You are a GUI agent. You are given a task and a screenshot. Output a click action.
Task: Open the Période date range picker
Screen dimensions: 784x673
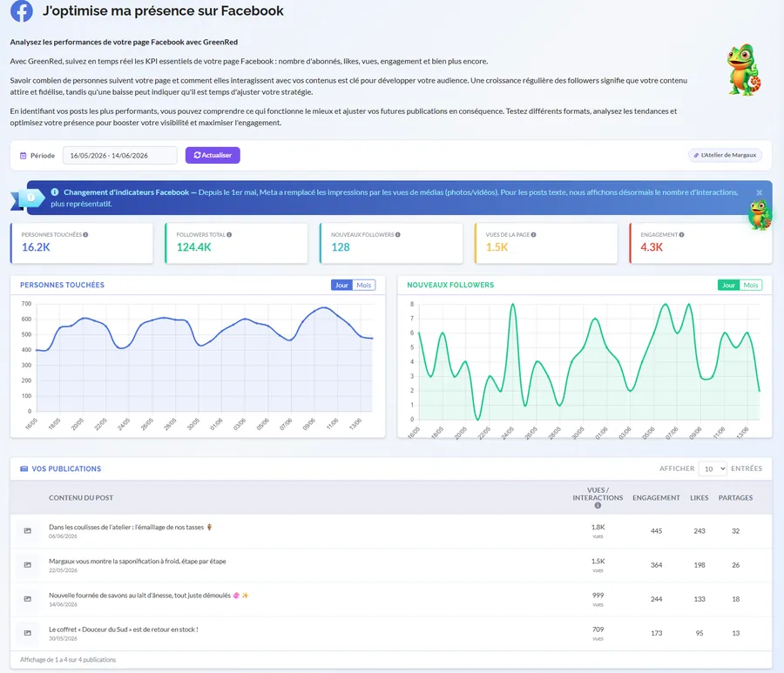(120, 155)
